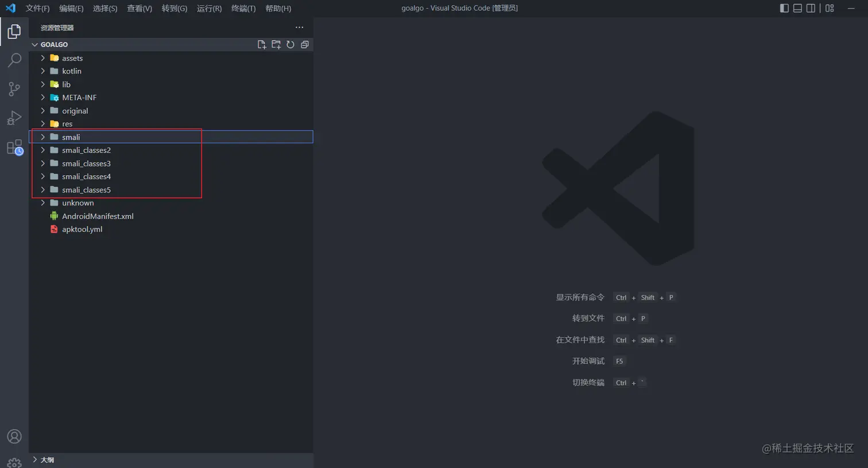Select the smali_classes5 folder name
Image resolution: width=868 pixels, height=468 pixels.
click(x=86, y=189)
